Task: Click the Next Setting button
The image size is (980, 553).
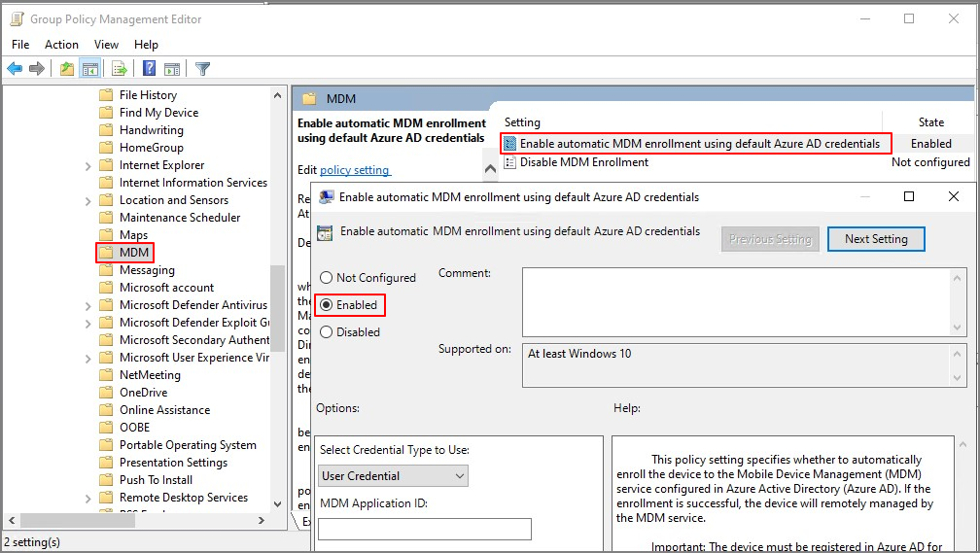Action: [x=876, y=239]
